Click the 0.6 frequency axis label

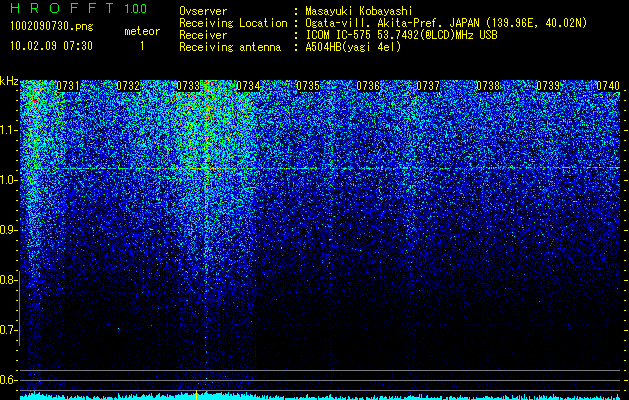(x=8, y=380)
